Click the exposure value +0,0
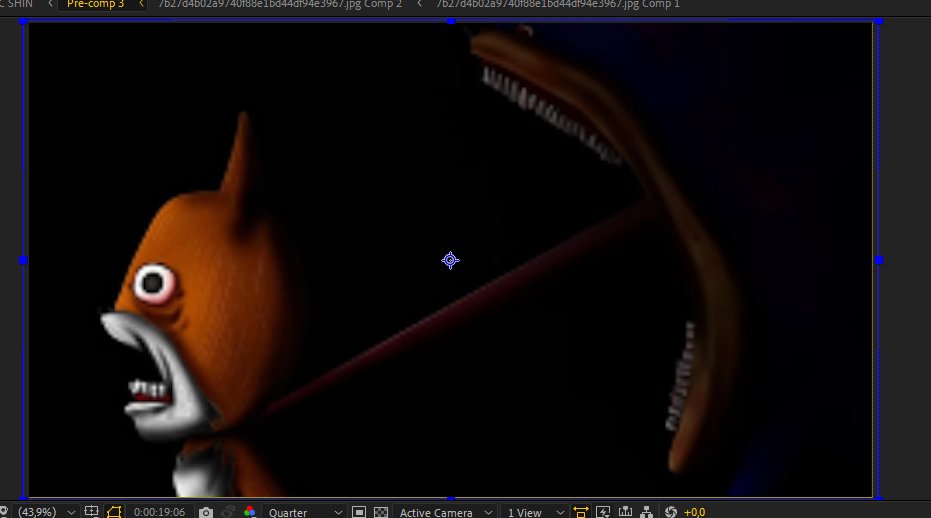The height and width of the screenshot is (518, 931). point(695,512)
